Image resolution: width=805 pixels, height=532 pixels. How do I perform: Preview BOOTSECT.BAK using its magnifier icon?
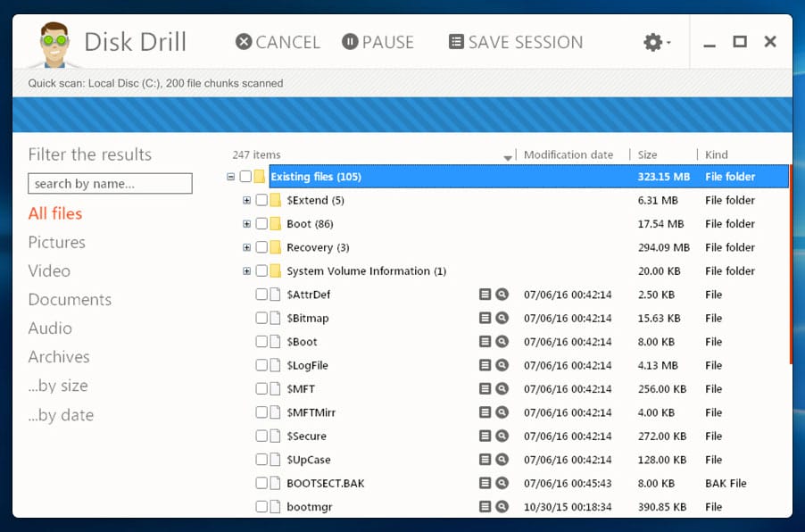pyautogui.click(x=502, y=483)
